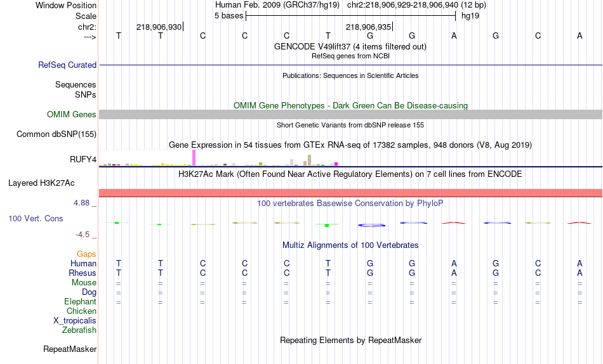Select the SNPs track label
The height and width of the screenshot is (364, 603).
tap(86, 94)
